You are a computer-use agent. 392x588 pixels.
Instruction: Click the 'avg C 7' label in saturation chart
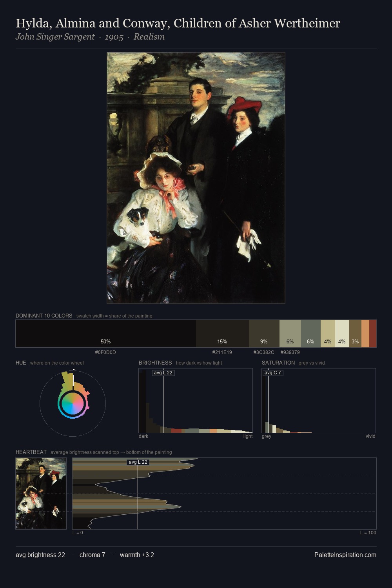click(x=273, y=373)
